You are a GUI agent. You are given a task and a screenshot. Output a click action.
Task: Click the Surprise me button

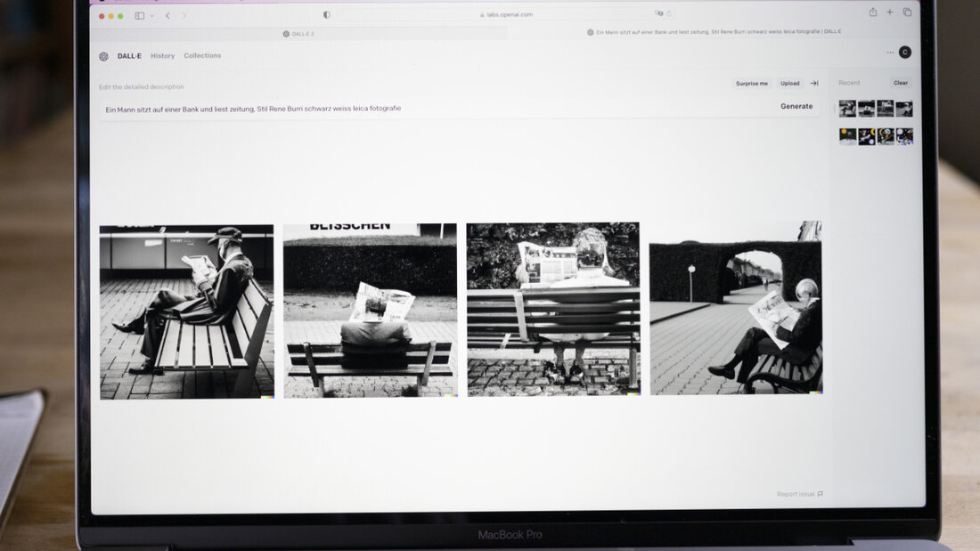[x=751, y=84]
